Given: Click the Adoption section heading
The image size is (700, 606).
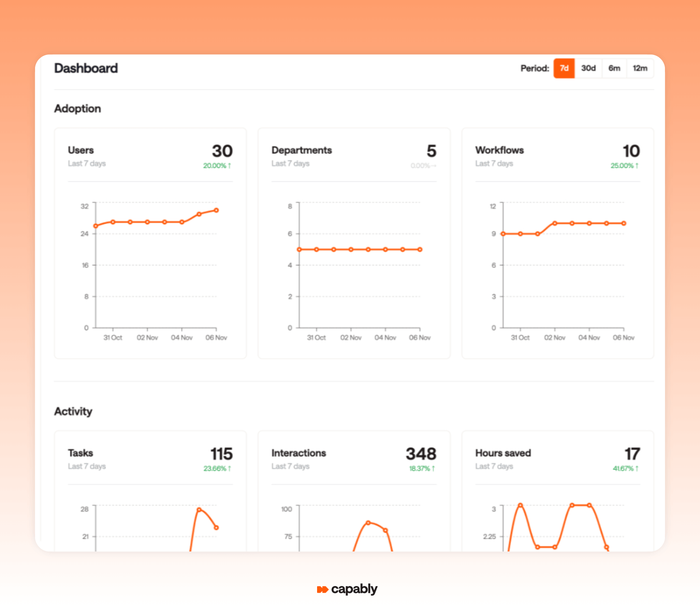Looking at the screenshot, I should [x=78, y=109].
